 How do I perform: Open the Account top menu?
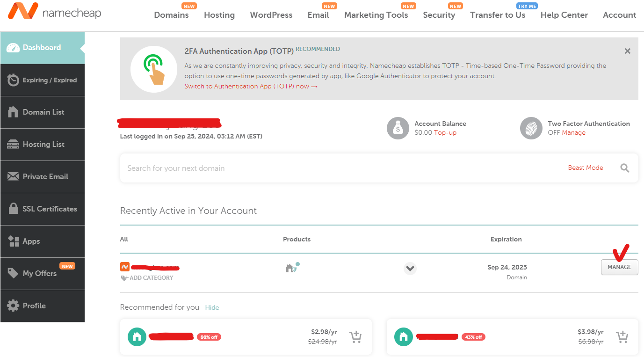620,15
